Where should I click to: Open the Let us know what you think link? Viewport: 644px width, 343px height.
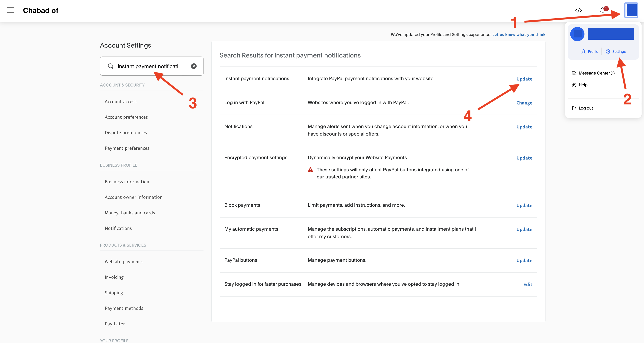(519, 34)
